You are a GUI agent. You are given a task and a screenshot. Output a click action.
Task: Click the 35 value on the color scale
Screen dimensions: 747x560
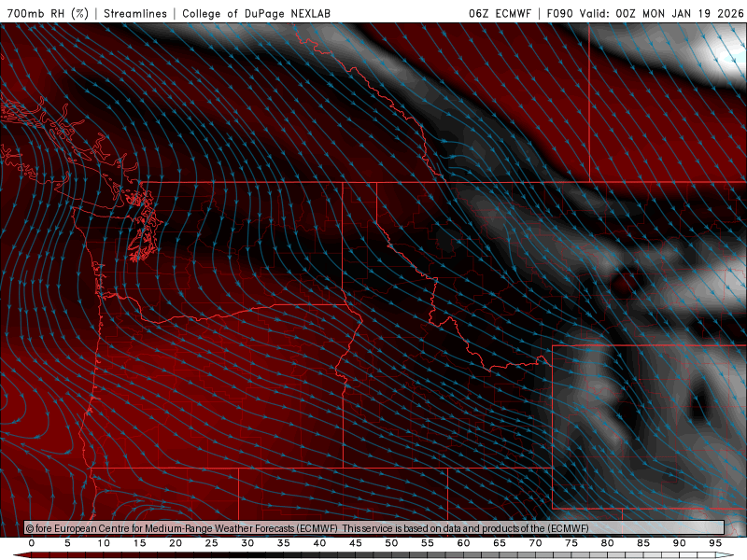[x=284, y=543]
